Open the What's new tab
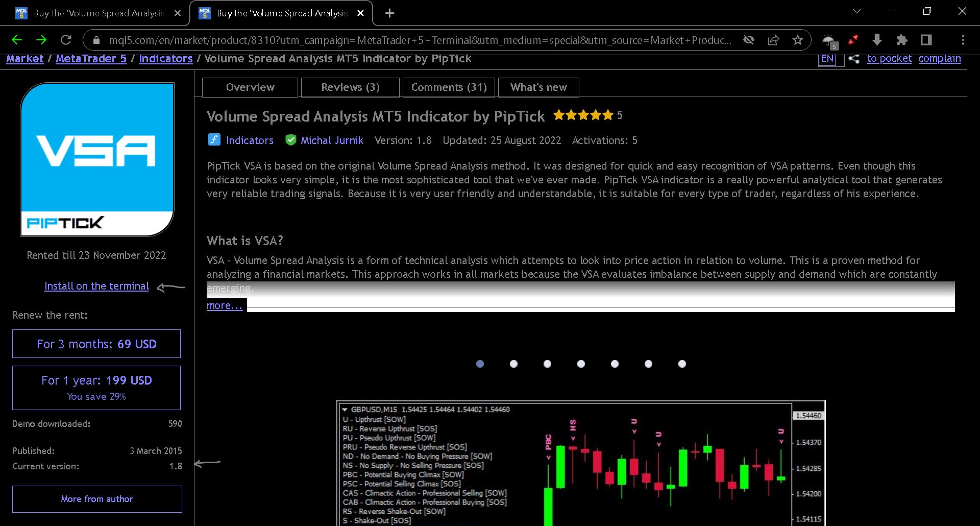This screenshot has height=526, width=980. pyautogui.click(x=538, y=87)
